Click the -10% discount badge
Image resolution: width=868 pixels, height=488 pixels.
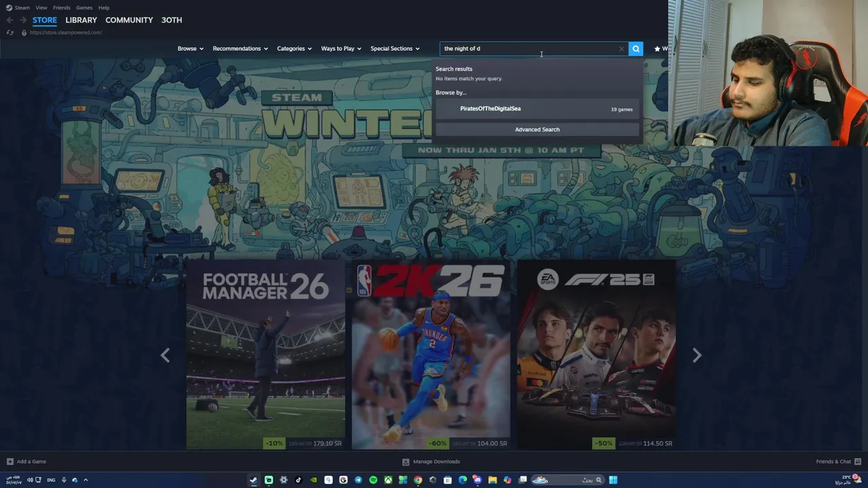coord(274,443)
